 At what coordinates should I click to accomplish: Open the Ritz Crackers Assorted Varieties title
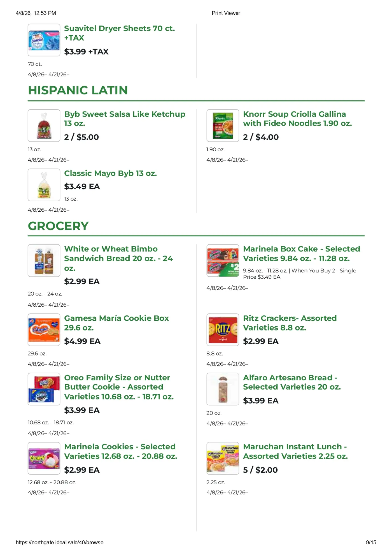point(290,323)
